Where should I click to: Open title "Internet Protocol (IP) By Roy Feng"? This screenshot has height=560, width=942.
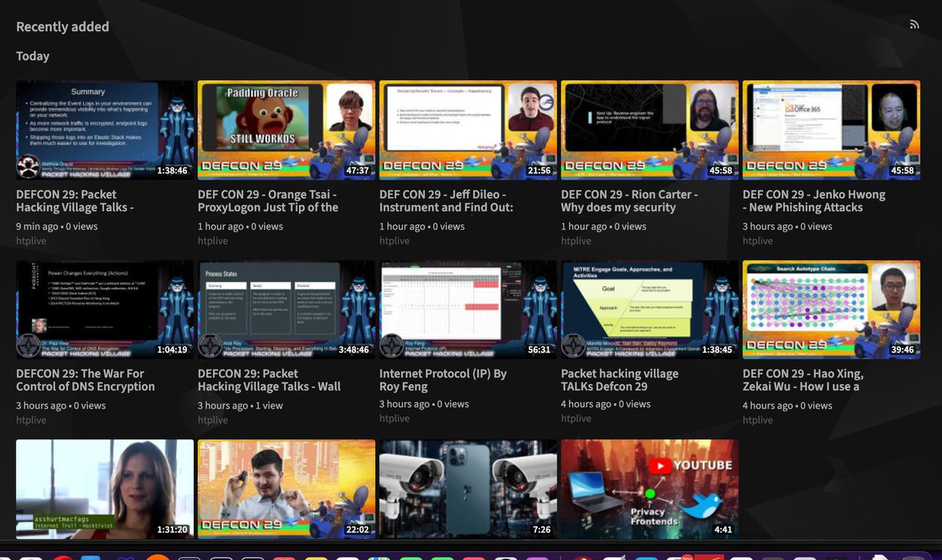(444, 380)
